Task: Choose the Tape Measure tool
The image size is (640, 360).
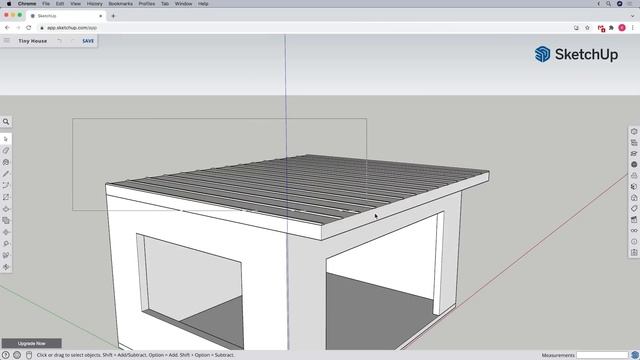Action: (6, 244)
